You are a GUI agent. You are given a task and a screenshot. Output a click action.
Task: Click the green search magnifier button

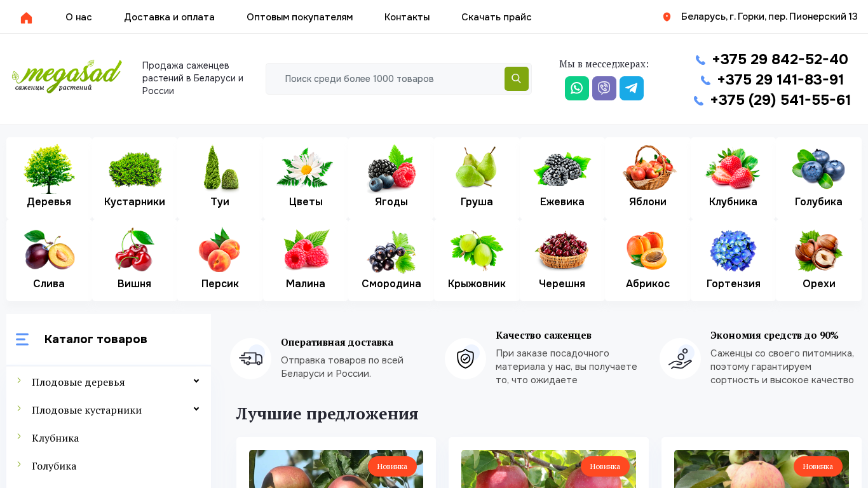[517, 79]
